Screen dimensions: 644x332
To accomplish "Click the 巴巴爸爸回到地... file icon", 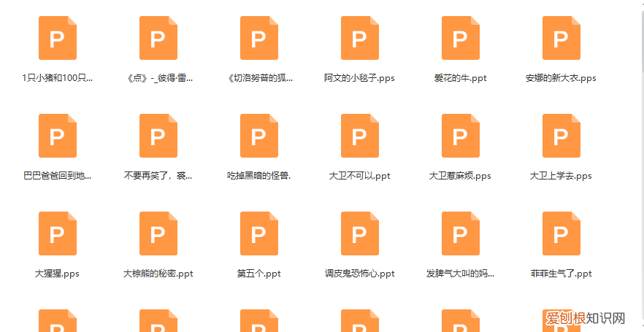I will point(58,136).
